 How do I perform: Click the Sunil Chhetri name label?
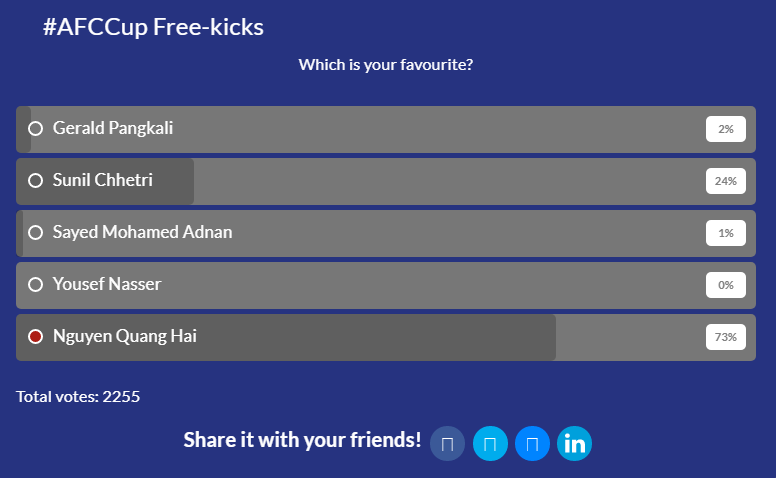coord(103,180)
